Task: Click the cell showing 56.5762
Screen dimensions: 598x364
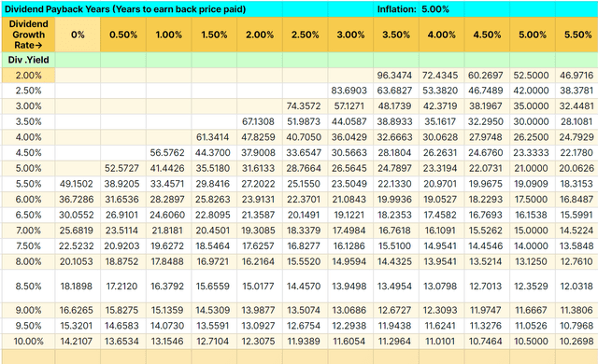Action: point(168,153)
